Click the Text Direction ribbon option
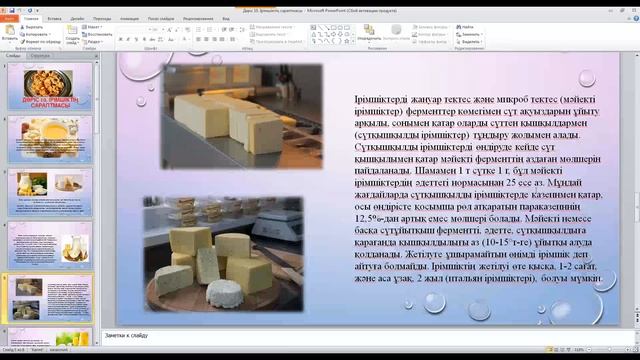Image resolution: width=640 pixels, height=360 pixels. point(273,27)
